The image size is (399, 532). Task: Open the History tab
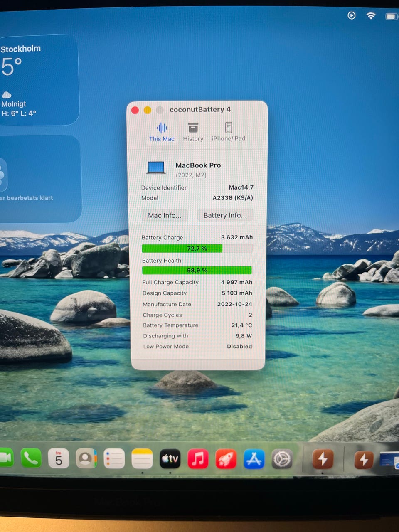(x=193, y=132)
